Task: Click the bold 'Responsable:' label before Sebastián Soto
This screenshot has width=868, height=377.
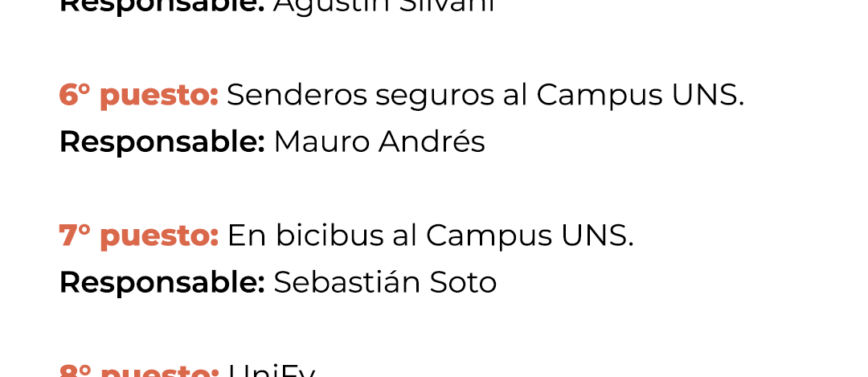Action: click(162, 283)
